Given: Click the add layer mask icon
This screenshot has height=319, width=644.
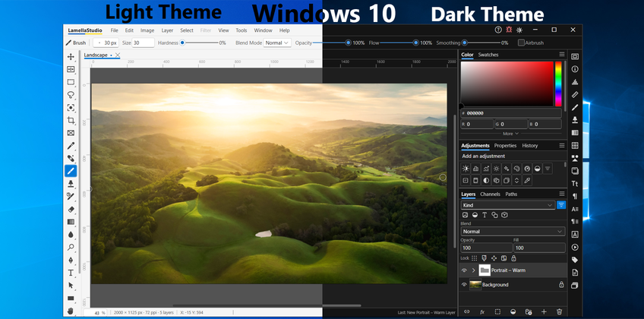Looking at the screenshot, I should coord(497,312).
